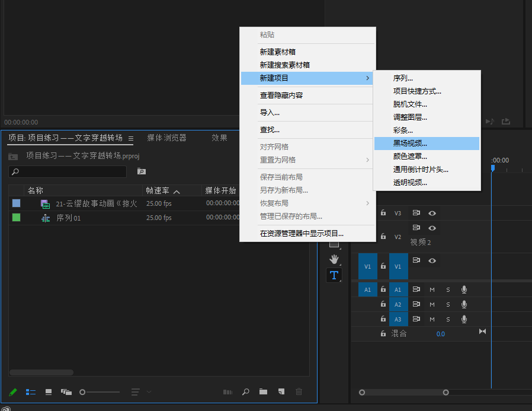Toggle visibility of video track V3
Viewport: 532px width, 411px height.
(x=432, y=213)
